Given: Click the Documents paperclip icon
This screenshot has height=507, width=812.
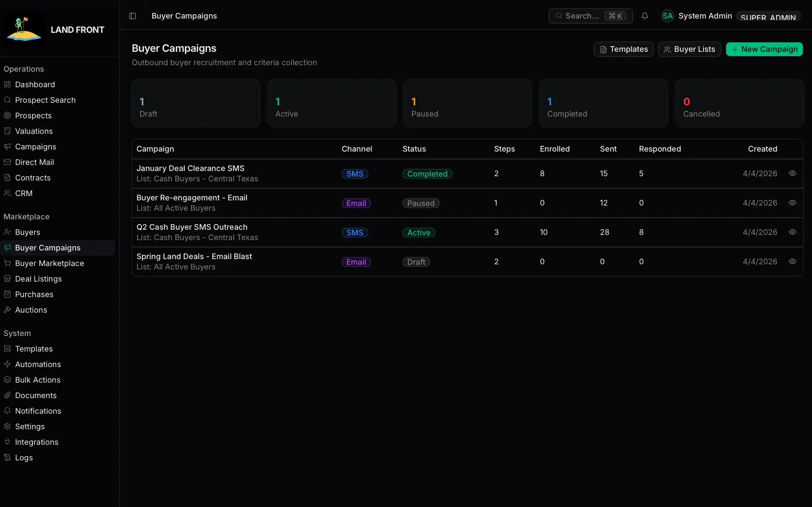Looking at the screenshot, I should click(x=7, y=396).
